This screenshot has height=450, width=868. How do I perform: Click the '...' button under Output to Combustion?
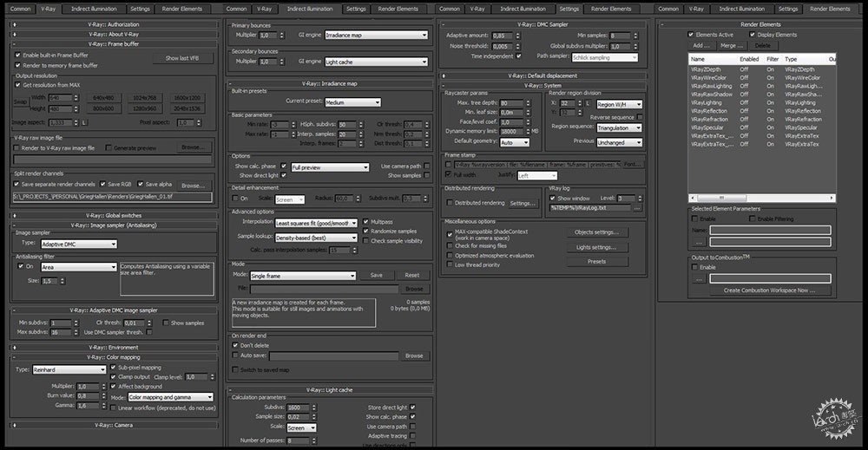(x=699, y=279)
